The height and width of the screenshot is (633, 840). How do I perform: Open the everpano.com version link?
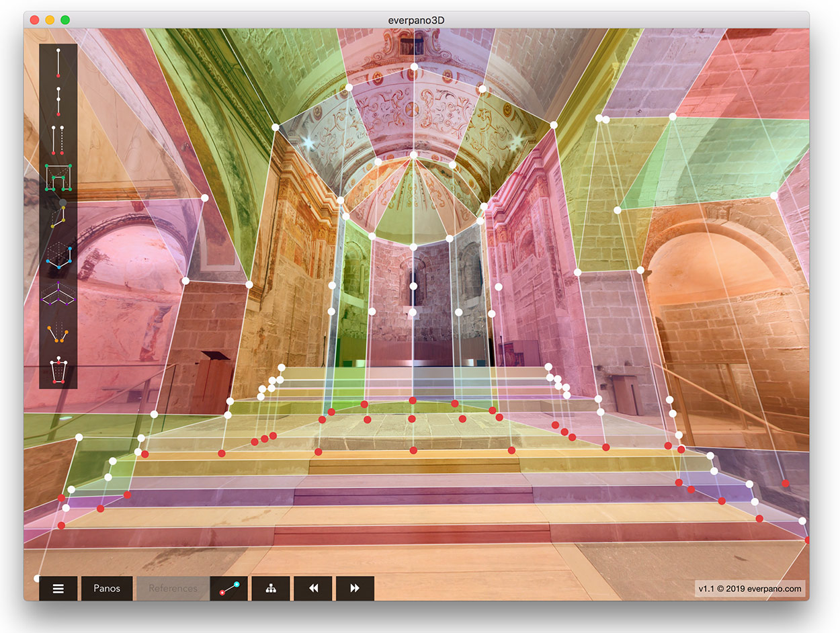tap(750, 589)
